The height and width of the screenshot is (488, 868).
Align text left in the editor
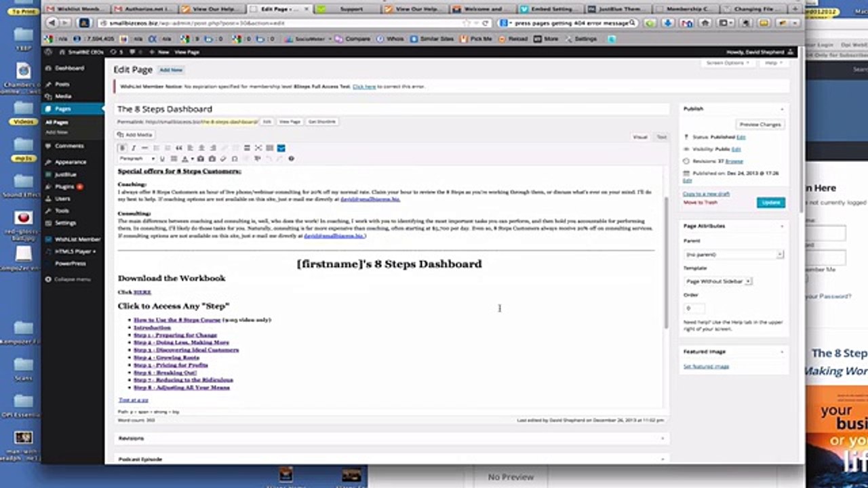click(190, 148)
